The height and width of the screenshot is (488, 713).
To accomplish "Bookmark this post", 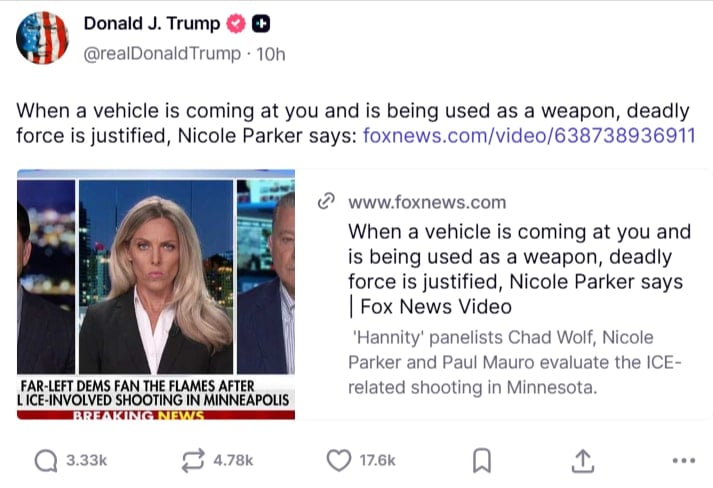I will [x=482, y=461].
